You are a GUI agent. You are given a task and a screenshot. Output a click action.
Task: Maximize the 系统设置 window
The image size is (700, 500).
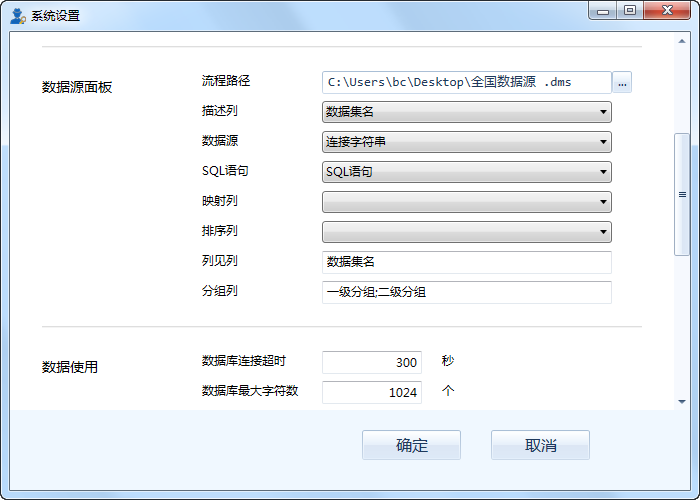(630, 11)
